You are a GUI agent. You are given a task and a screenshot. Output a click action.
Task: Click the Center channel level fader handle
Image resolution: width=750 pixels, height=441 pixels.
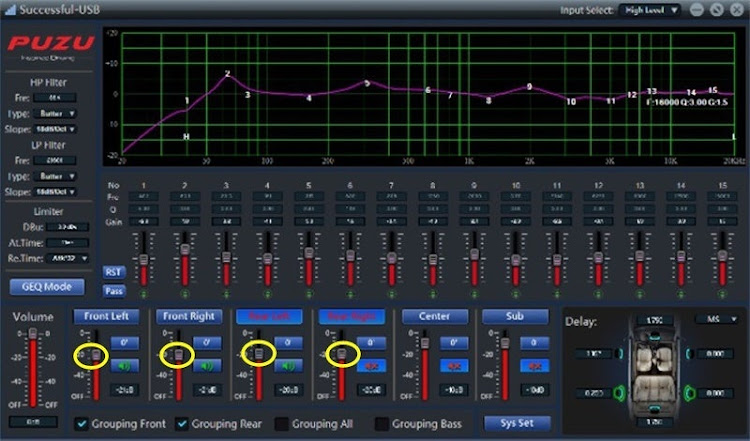(425, 342)
